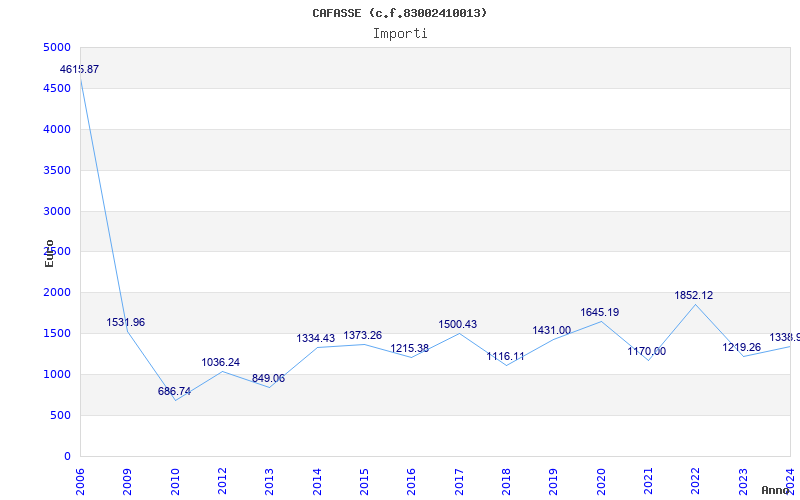Image resolution: width=800 pixels, height=500 pixels.
Task: Click the x-axis year 2010
Action: click(x=175, y=482)
